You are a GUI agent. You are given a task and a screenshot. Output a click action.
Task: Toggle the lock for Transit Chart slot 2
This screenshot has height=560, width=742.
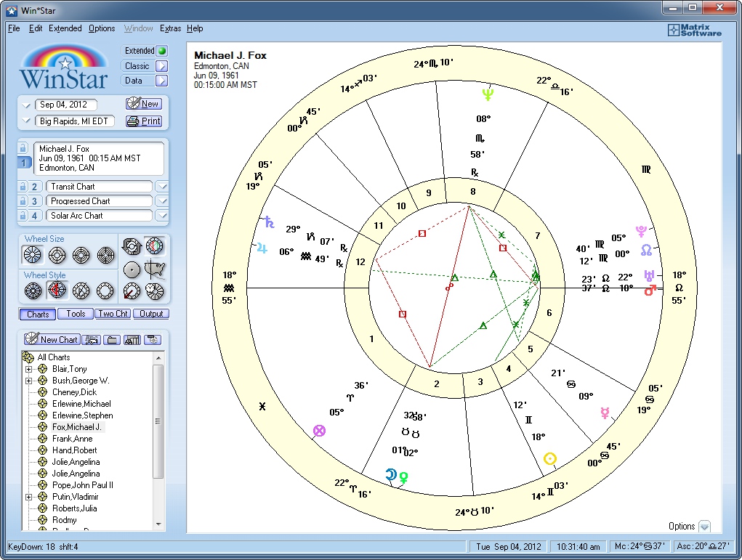click(x=23, y=187)
